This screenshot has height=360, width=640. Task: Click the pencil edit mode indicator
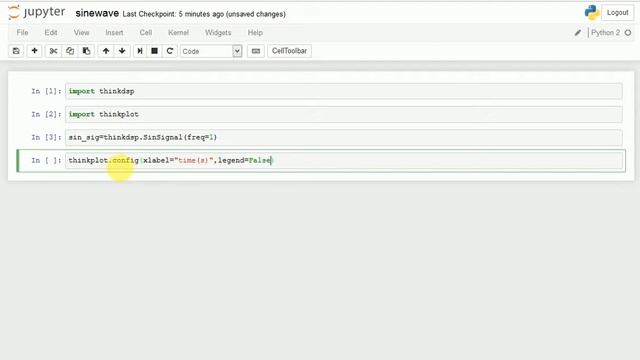pyautogui.click(x=578, y=33)
